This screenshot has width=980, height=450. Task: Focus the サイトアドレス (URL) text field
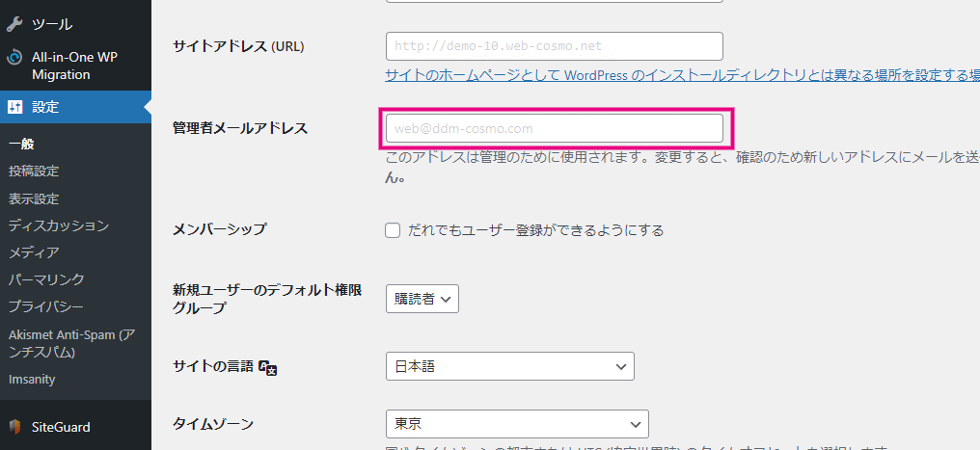pos(554,46)
